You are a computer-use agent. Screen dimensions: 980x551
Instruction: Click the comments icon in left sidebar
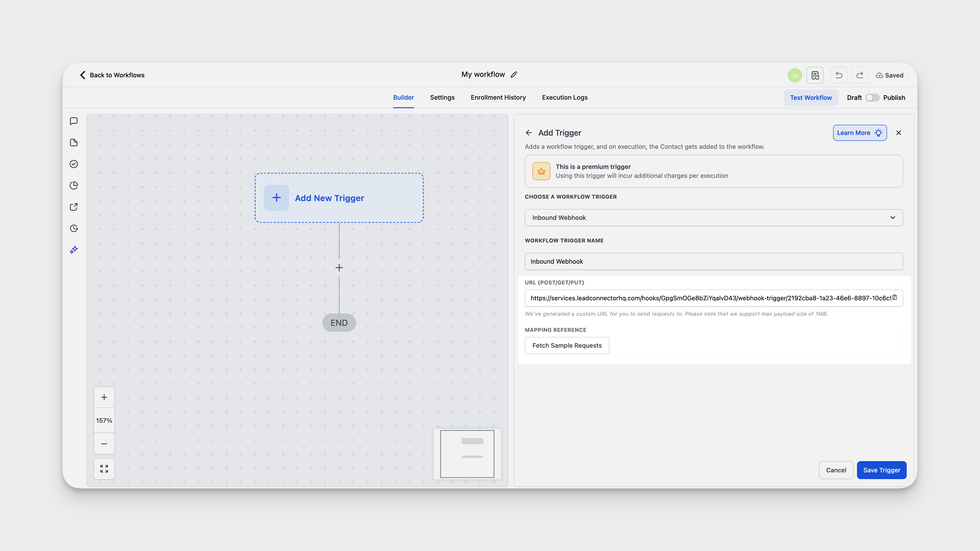click(74, 121)
